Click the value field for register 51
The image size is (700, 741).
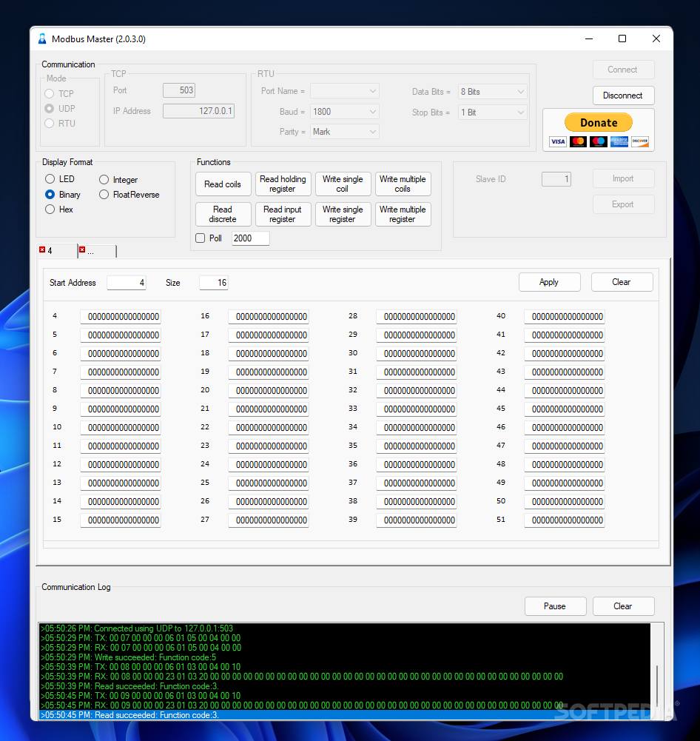(x=565, y=520)
